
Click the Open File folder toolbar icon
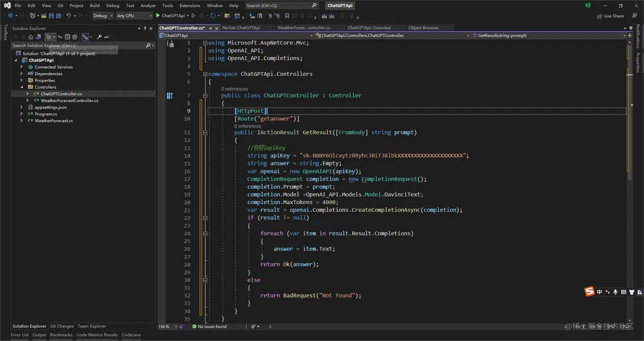[44, 16]
